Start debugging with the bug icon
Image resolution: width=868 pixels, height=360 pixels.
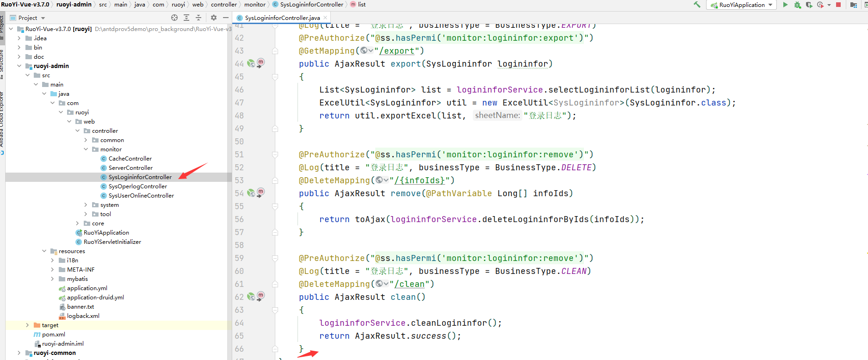click(x=797, y=5)
